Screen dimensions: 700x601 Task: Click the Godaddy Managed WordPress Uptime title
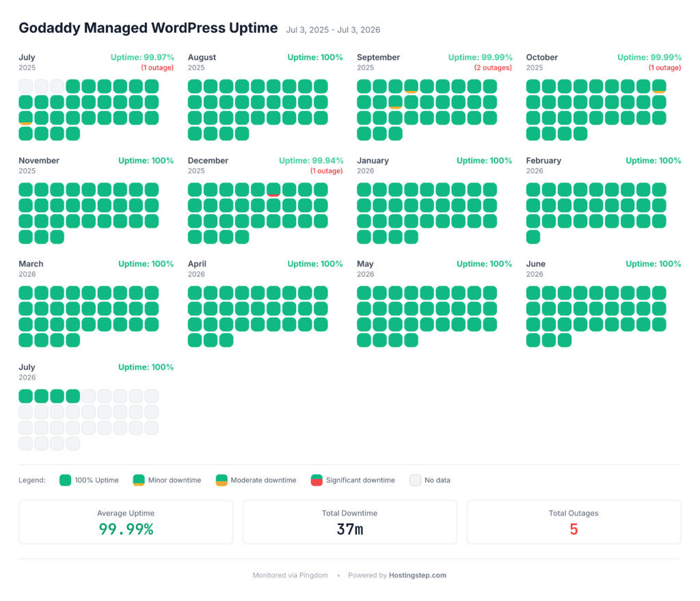[148, 27]
